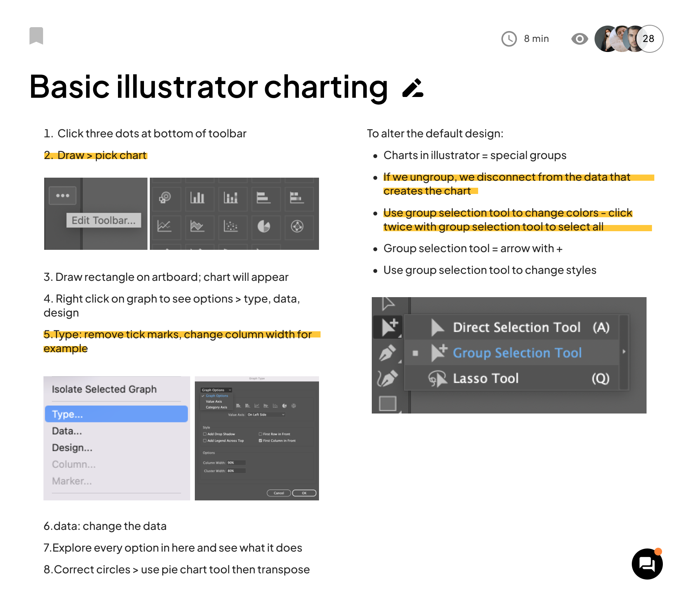Click stacked bar type icon in Graph Type dialog

pyautogui.click(x=248, y=406)
